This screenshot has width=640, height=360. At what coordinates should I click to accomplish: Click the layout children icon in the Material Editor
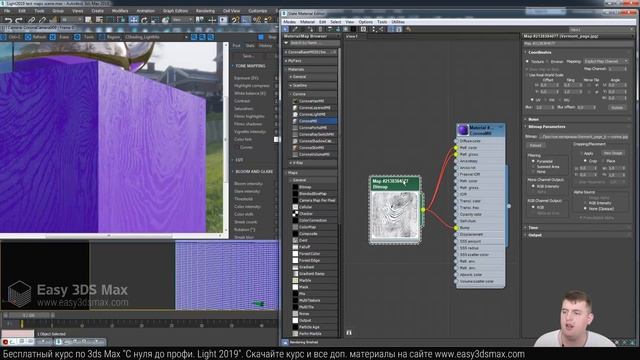click(x=381, y=29)
